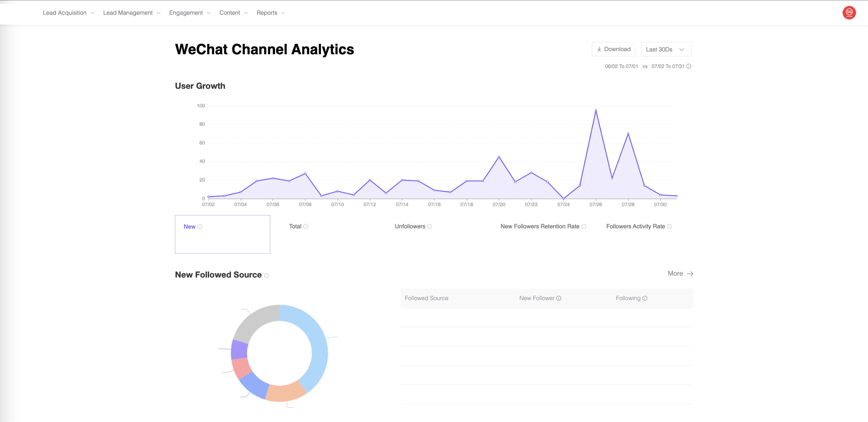The image size is (868, 422).
Task: Click the User Growth section heading
Action: pos(200,86)
